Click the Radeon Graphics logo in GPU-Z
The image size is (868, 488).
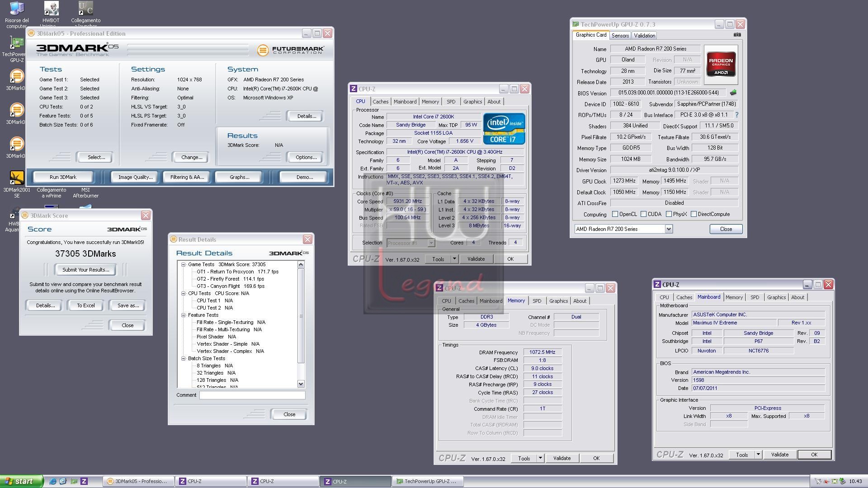721,65
